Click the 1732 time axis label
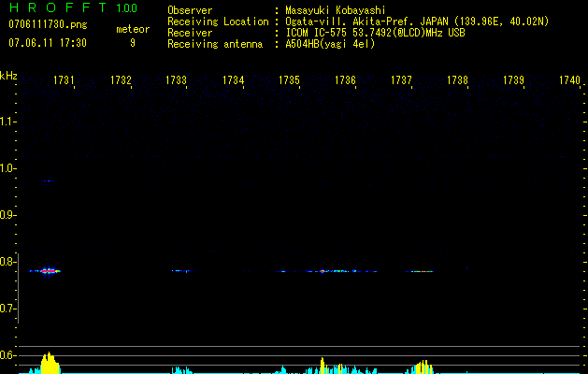 (122, 80)
